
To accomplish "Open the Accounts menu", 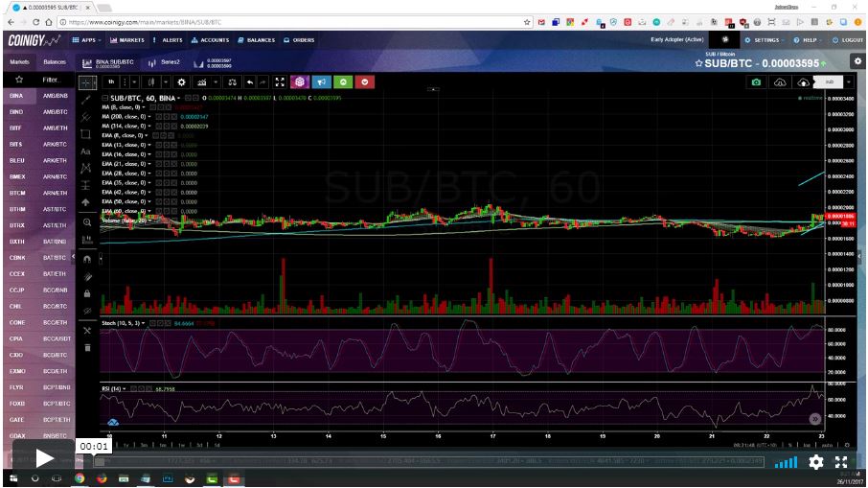I will (x=210, y=40).
